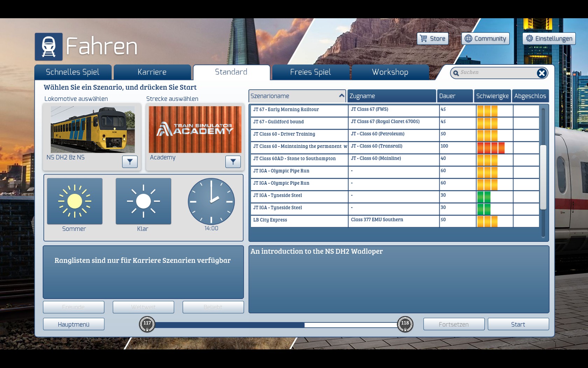Select the Standard tab
This screenshot has height=368, width=588.
pos(231,72)
